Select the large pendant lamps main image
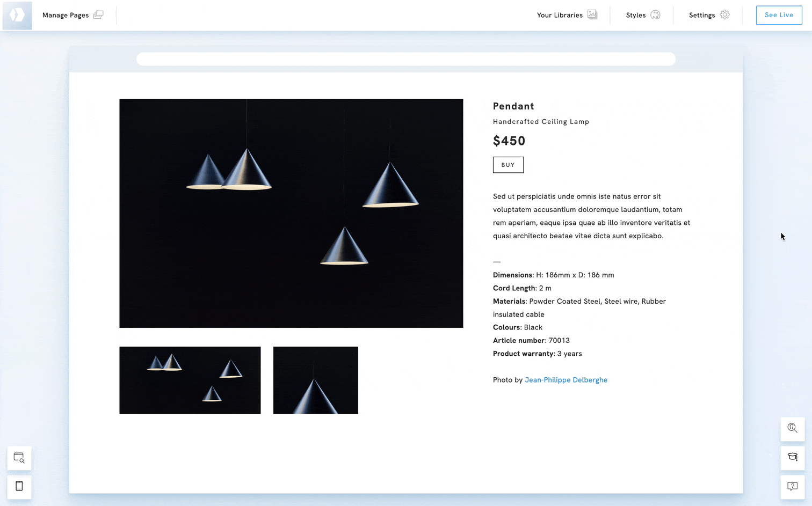Image resolution: width=812 pixels, height=506 pixels. point(291,213)
